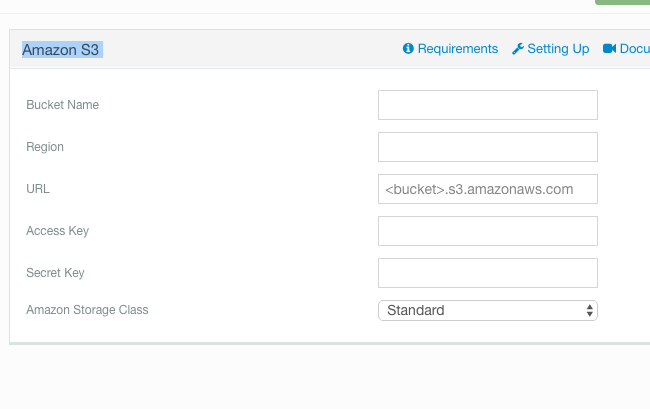The width and height of the screenshot is (650, 409).
Task: Focus the Access Key input box
Action: (x=488, y=231)
